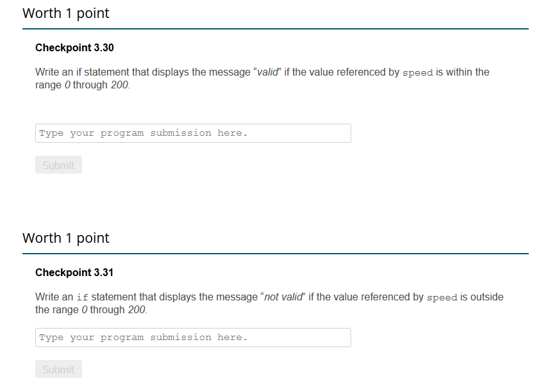Screen dimensions: 539x392
Task: Click inside the Checkpoint 3.30 answer field
Action: (192, 133)
